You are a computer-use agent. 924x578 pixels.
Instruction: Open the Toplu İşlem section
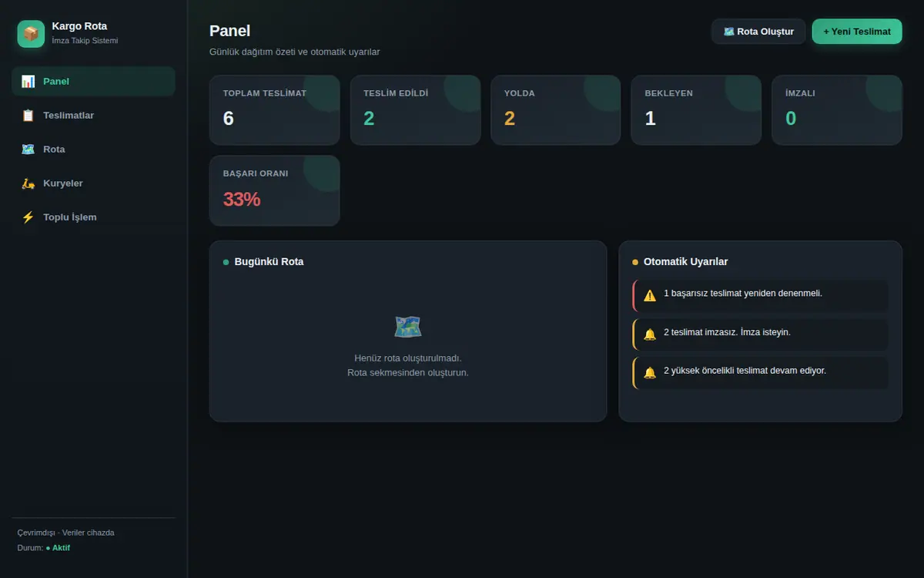point(93,217)
